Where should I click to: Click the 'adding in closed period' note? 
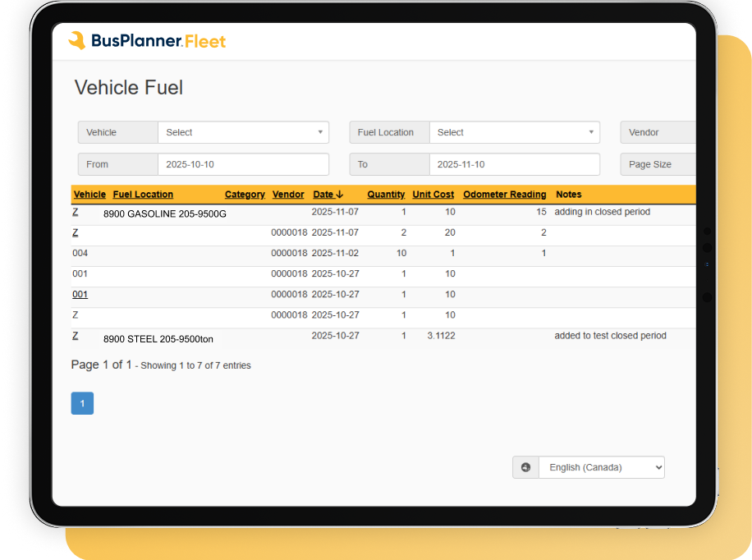(x=602, y=212)
